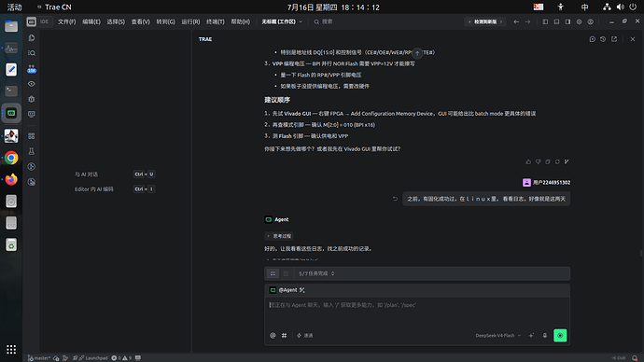Toggle the right side panel layout
This screenshot has width=644, height=362.
(x=567, y=21)
